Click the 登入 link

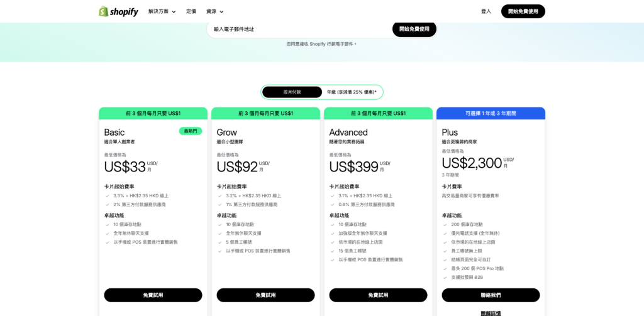486,11
